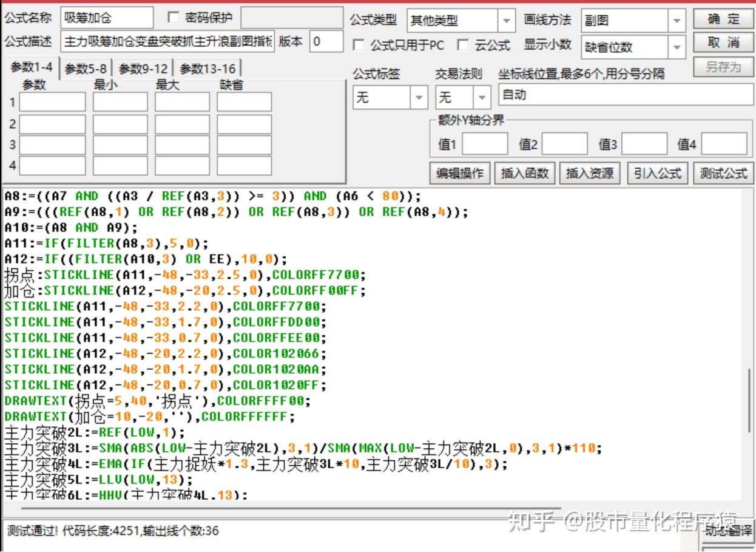Toggle the 云公式 checkbox
This screenshot has height=552, width=756.
coord(463,45)
